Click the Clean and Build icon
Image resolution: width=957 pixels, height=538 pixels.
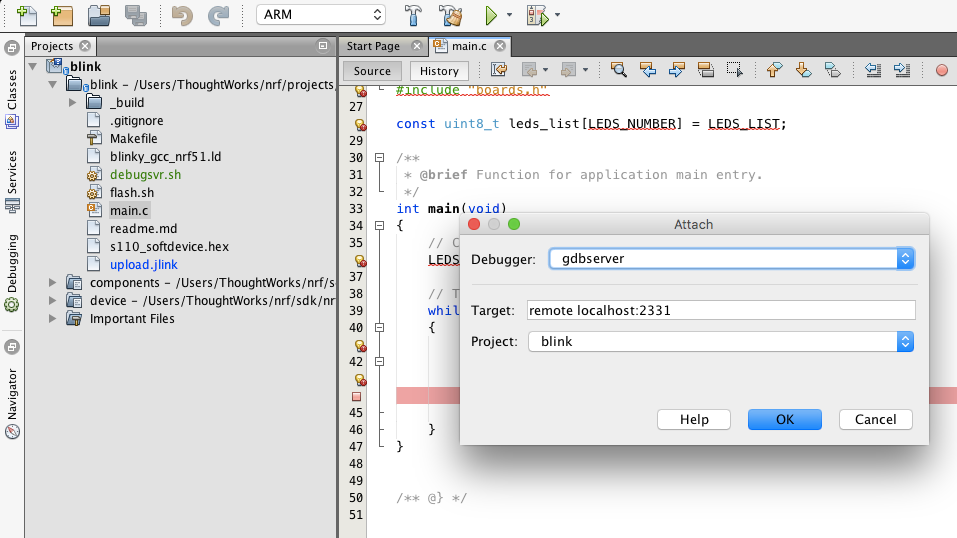coord(450,15)
